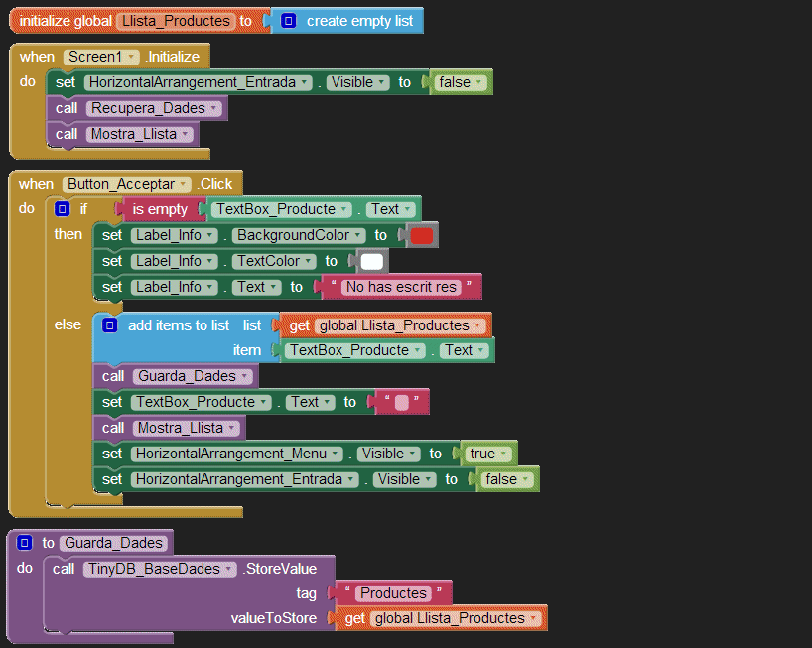Click mutator icon on create empty list block
Screen dimensions: 812x648
289,21
